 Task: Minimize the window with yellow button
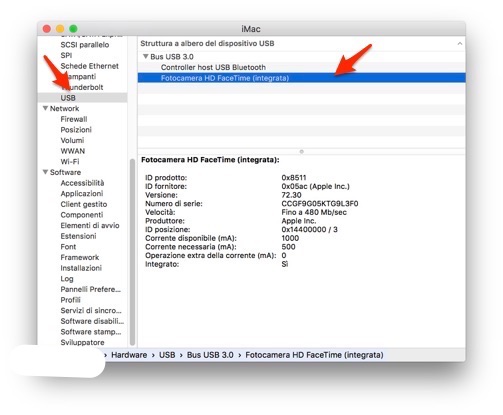click(60, 29)
